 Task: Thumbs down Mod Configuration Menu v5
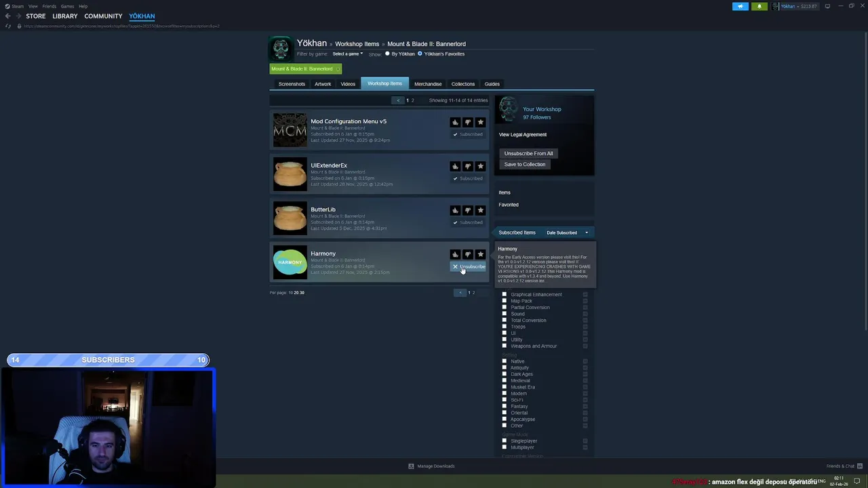click(468, 122)
